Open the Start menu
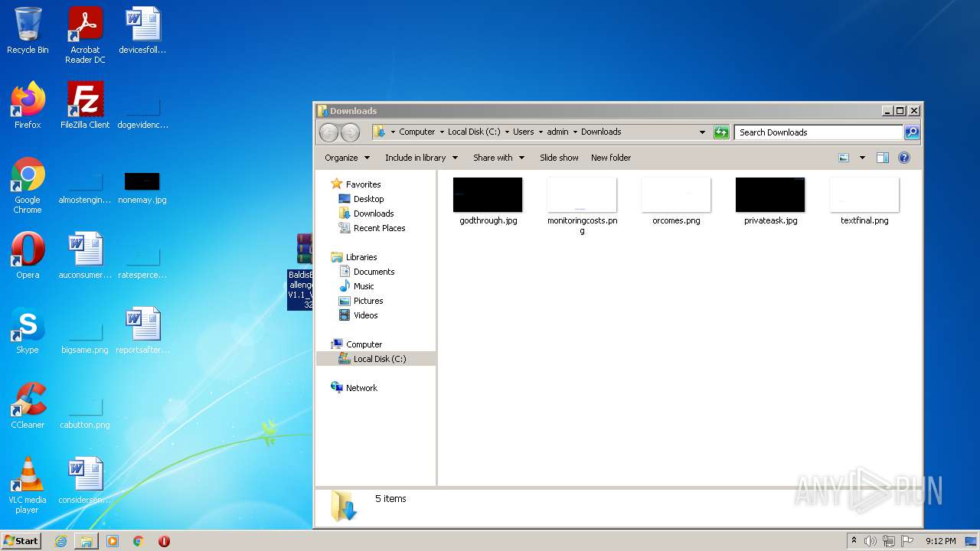Screen dimensions: 980x551 (x=21, y=541)
